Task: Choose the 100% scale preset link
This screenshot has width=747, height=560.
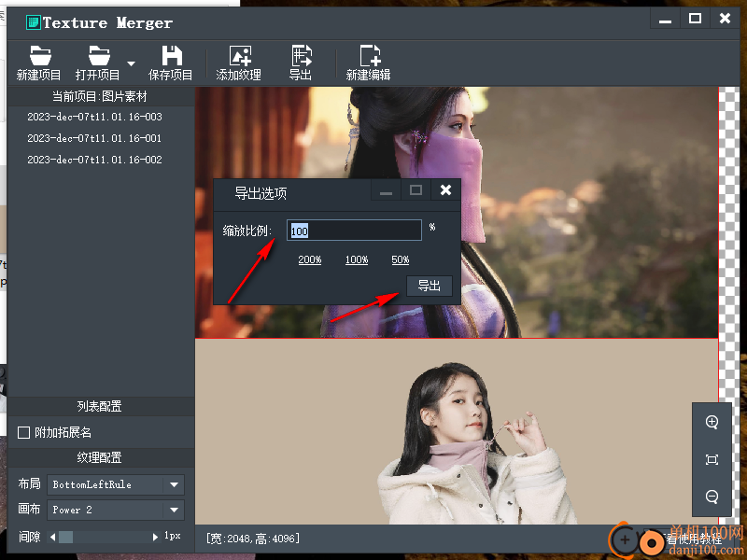Action: coord(357,259)
